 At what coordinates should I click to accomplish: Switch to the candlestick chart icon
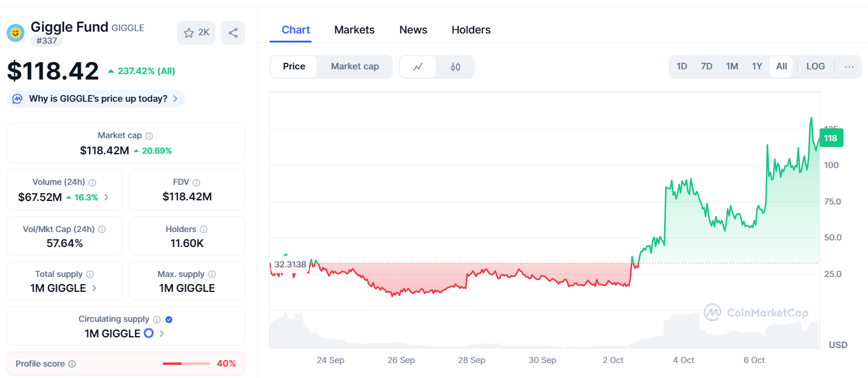(x=456, y=67)
